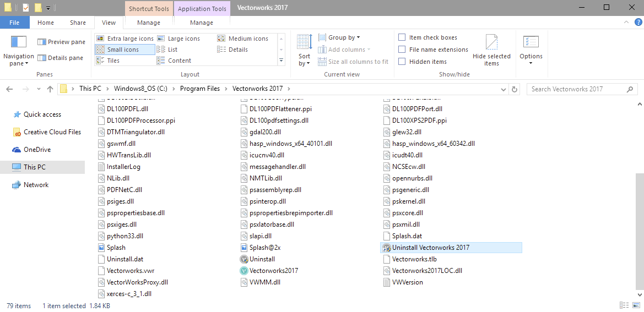Click Program Files in address path
The height and width of the screenshot is (312, 644).
(x=199, y=89)
